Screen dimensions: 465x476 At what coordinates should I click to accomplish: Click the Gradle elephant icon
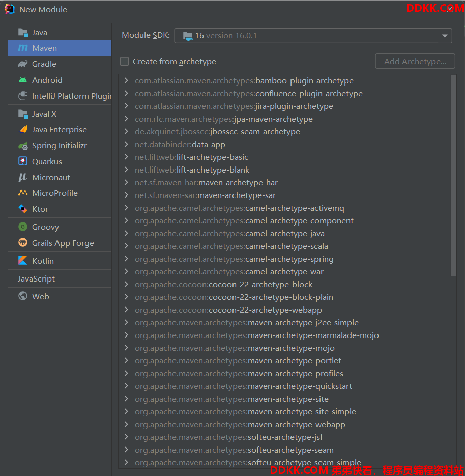[x=23, y=64]
